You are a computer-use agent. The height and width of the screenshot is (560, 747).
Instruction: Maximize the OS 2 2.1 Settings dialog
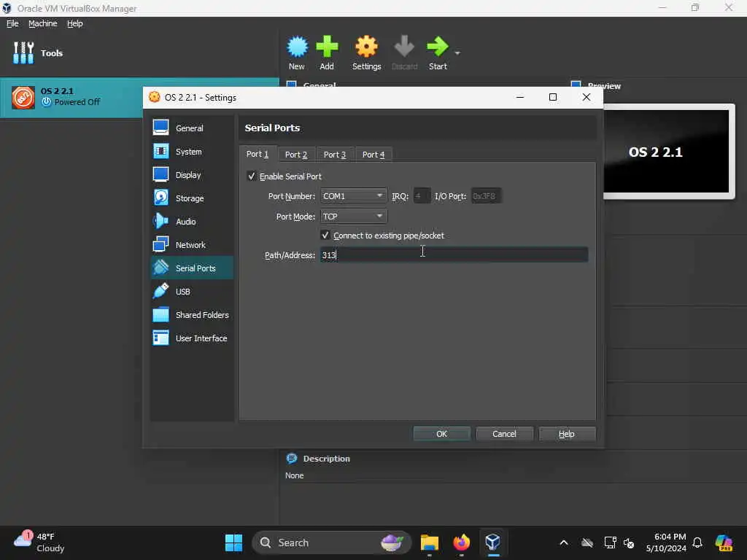click(553, 97)
